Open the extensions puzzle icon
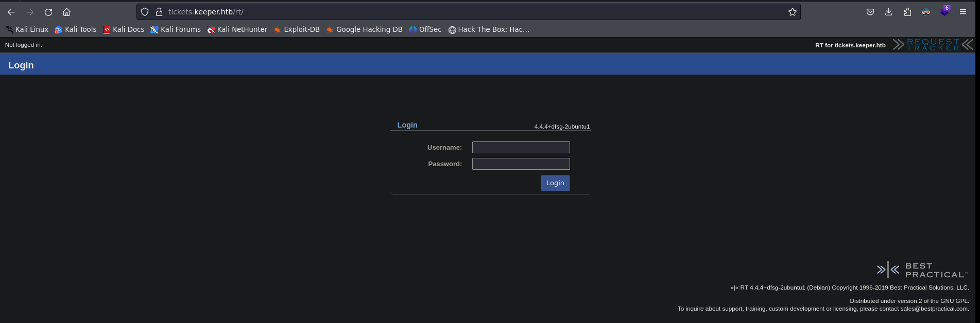Screen dimensions: 980x323 907,12
